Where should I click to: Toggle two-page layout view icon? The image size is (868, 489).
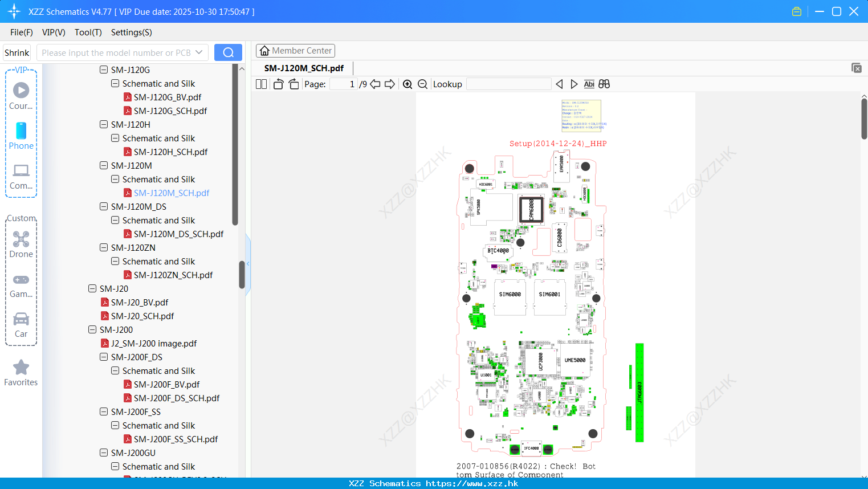click(x=262, y=84)
